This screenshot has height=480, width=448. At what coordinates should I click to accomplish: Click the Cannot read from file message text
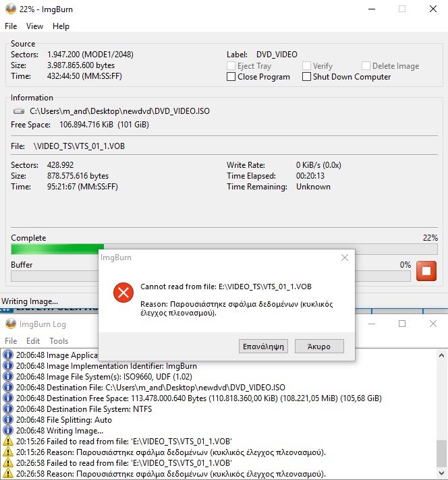tap(226, 287)
